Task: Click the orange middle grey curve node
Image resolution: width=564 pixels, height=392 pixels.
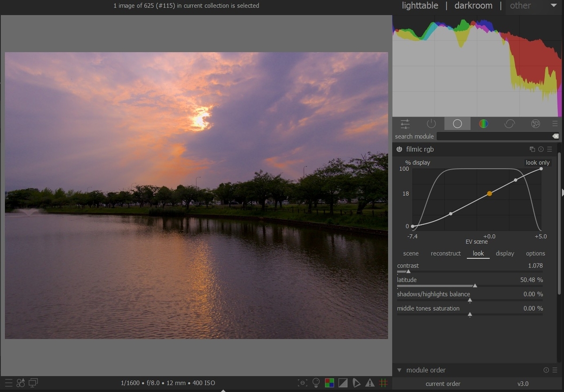Action: [489, 193]
